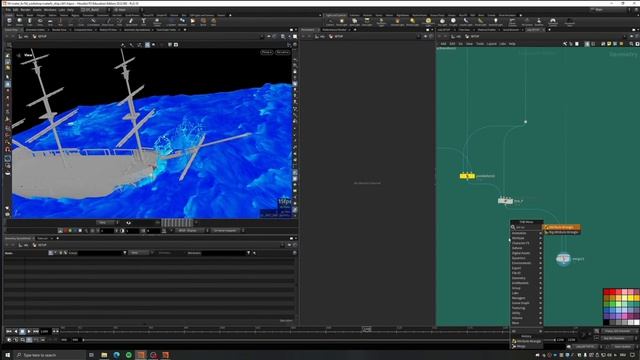Select Attribute Wrangle from Tab Menu history

tap(527, 341)
